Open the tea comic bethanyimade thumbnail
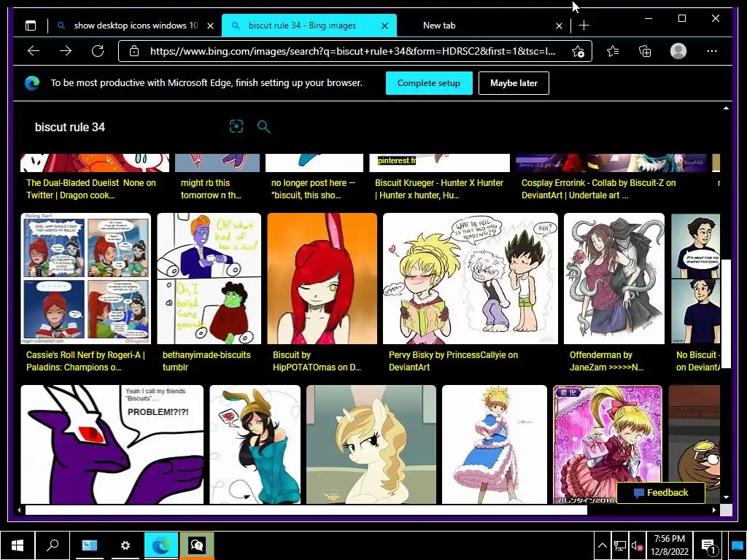The image size is (747, 560). tap(209, 279)
